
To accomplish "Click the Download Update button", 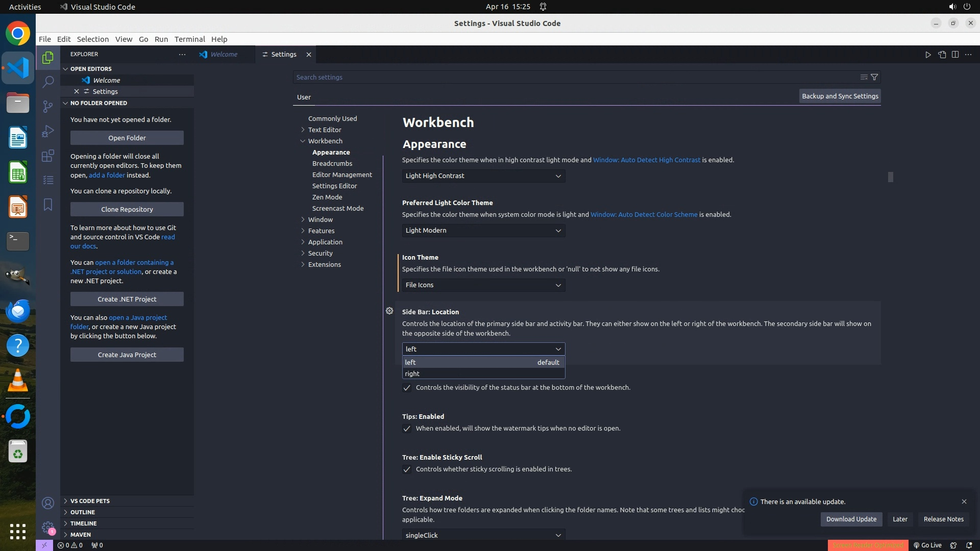I will click(851, 519).
